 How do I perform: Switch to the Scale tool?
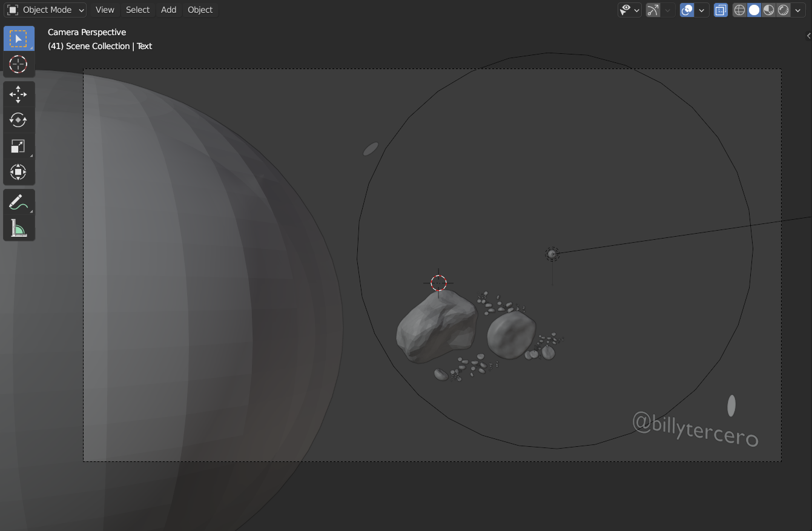click(x=19, y=147)
